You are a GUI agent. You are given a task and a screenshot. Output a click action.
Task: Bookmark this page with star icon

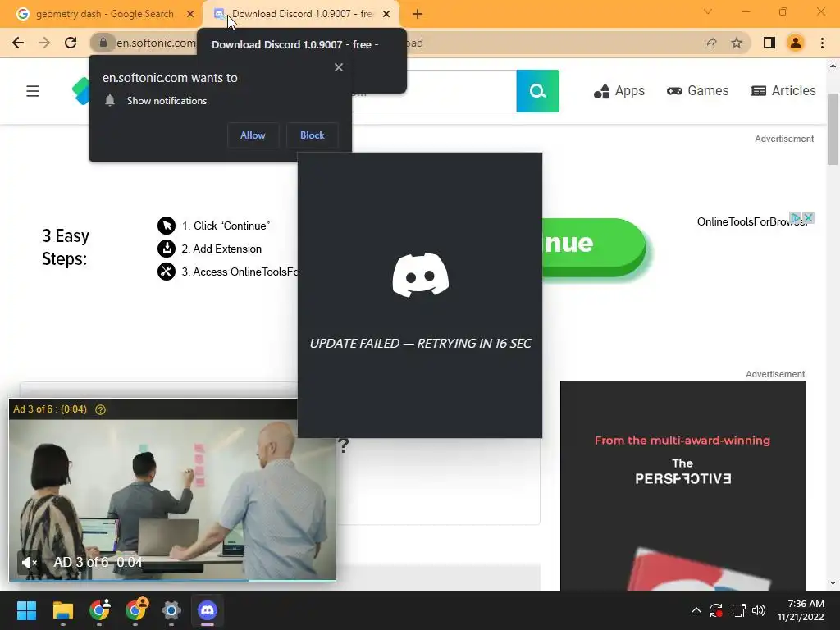[737, 43]
